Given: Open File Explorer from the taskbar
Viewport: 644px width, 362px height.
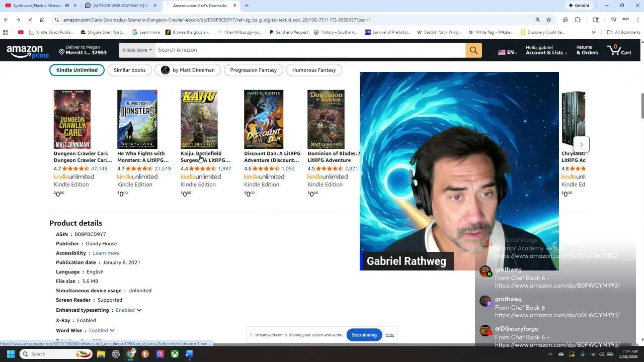Looking at the screenshot, I should coord(101,354).
